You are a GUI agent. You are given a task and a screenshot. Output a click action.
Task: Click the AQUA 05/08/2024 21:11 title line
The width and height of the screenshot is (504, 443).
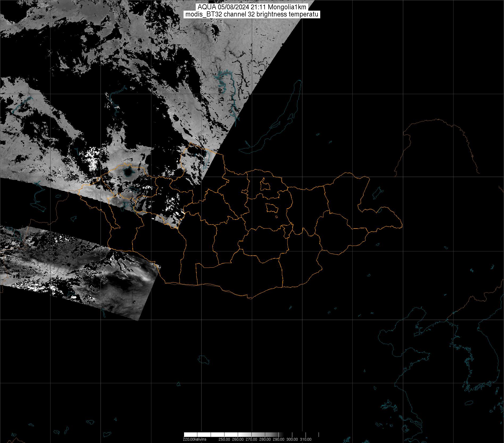click(x=252, y=7)
